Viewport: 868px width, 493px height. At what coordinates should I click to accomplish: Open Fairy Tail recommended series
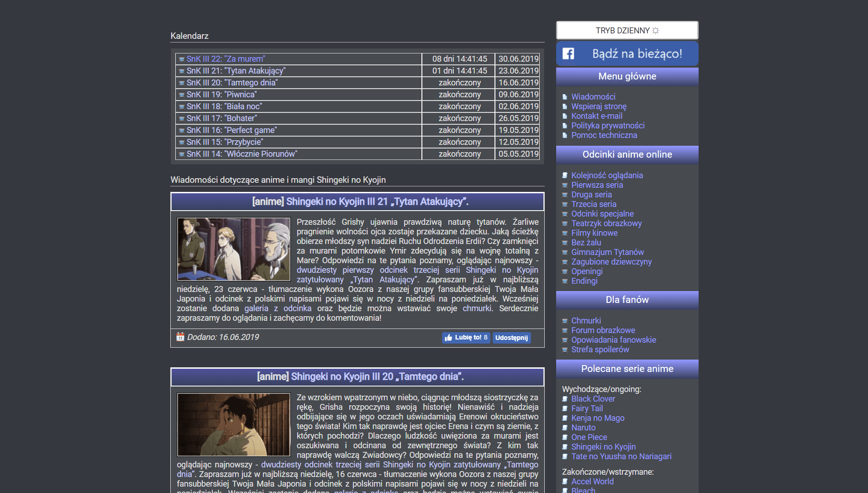pos(587,408)
